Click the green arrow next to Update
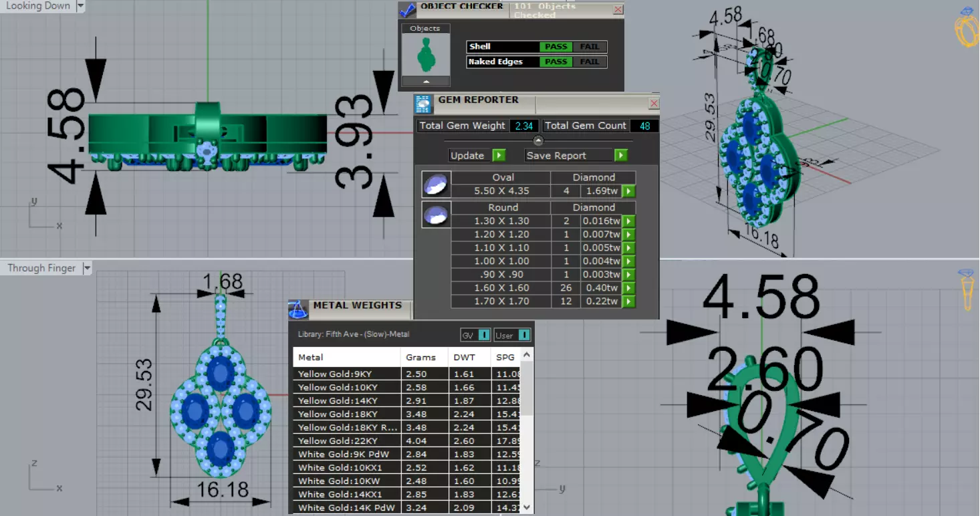980x516 pixels. (499, 156)
